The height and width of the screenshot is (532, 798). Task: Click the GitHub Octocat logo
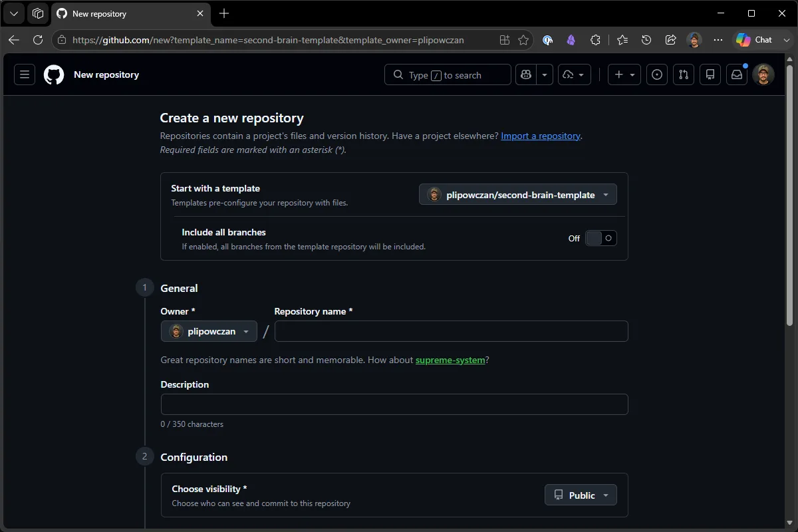(x=54, y=74)
